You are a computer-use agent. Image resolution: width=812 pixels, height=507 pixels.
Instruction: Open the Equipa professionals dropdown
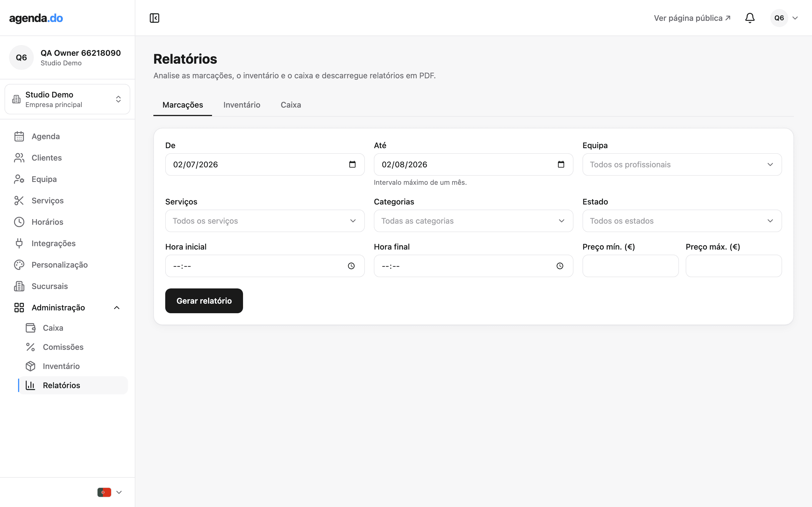682,165
